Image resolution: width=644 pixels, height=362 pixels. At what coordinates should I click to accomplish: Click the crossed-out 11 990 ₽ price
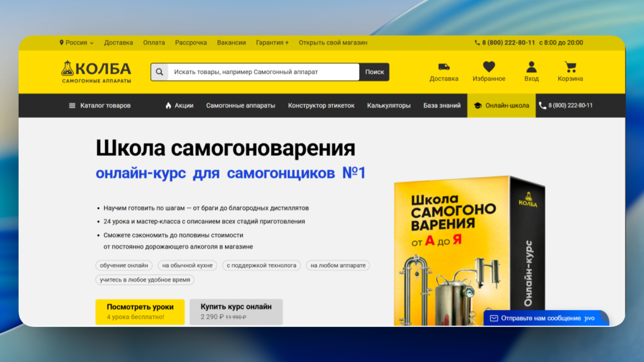236,317
